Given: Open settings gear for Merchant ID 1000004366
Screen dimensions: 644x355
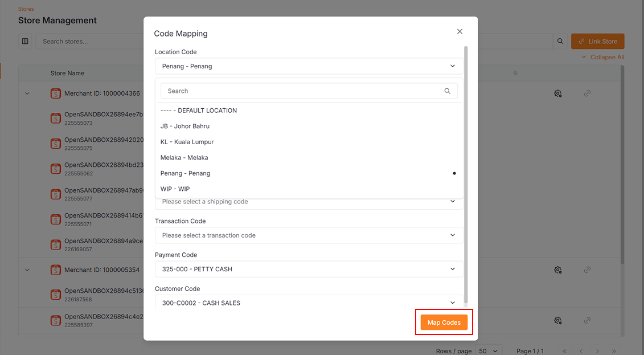Looking at the screenshot, I should coord(558,93).
